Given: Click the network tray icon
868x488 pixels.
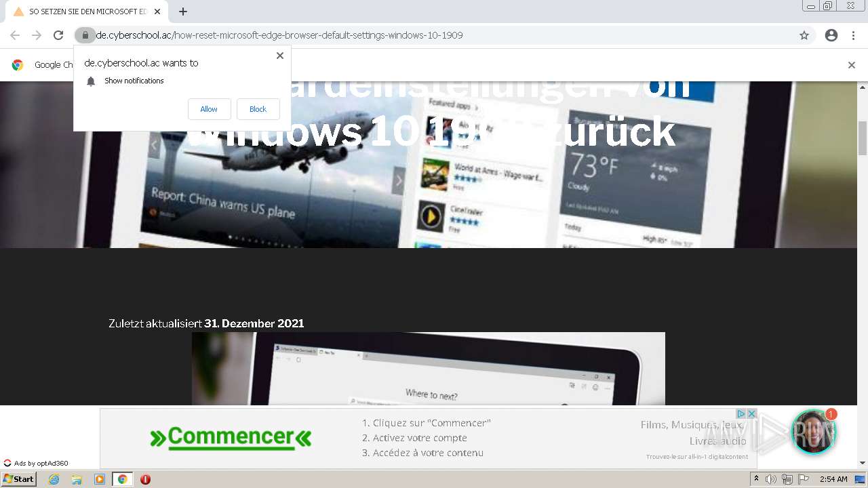Looking at the screenshot, I should coord(787,479).
